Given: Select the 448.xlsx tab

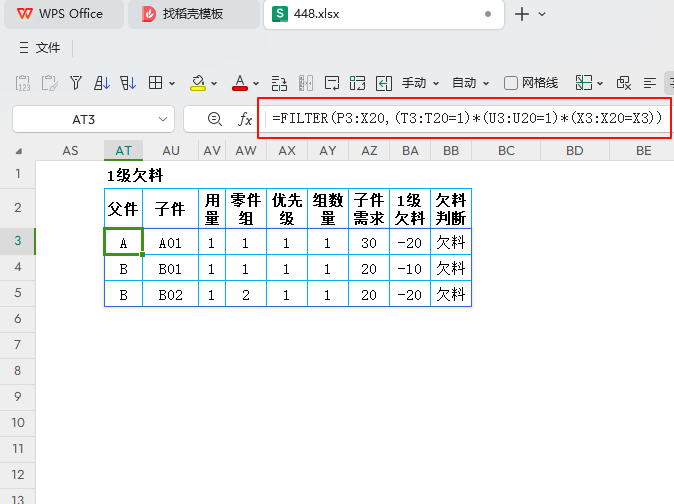Looking at the screenshot, I should (383, 14).
